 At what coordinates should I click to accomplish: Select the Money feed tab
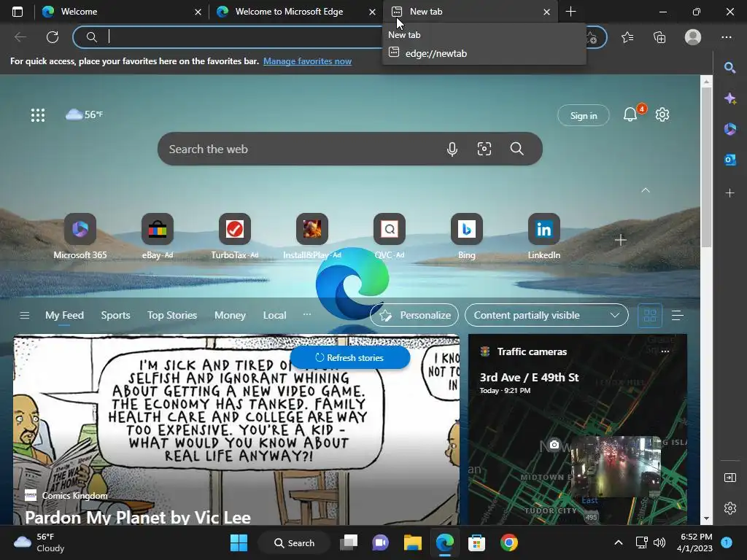pos(230,315)
